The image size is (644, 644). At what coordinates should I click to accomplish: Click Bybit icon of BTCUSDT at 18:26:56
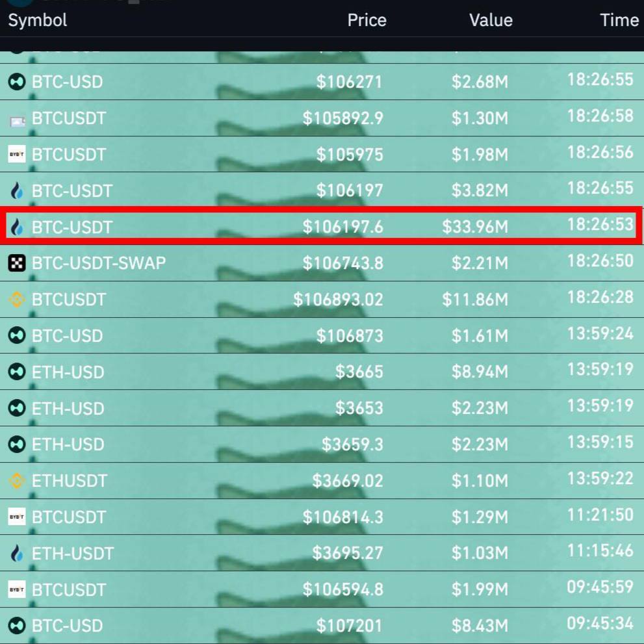pos(17,154)
